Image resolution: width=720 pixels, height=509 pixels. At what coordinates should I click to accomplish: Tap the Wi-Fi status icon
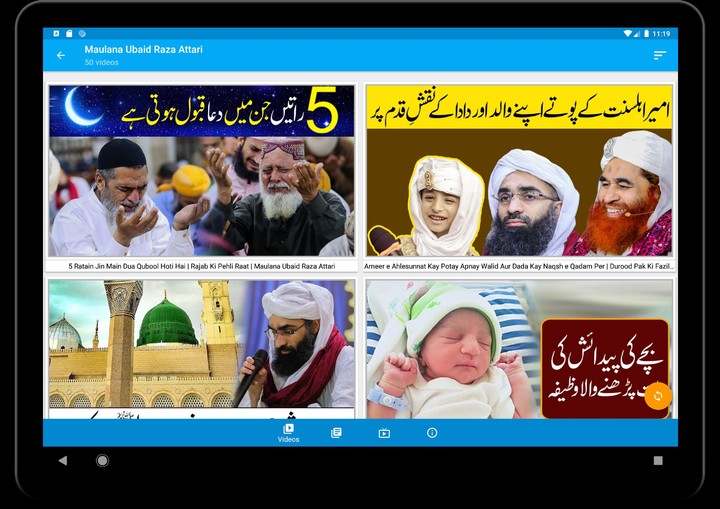point(627,34)
